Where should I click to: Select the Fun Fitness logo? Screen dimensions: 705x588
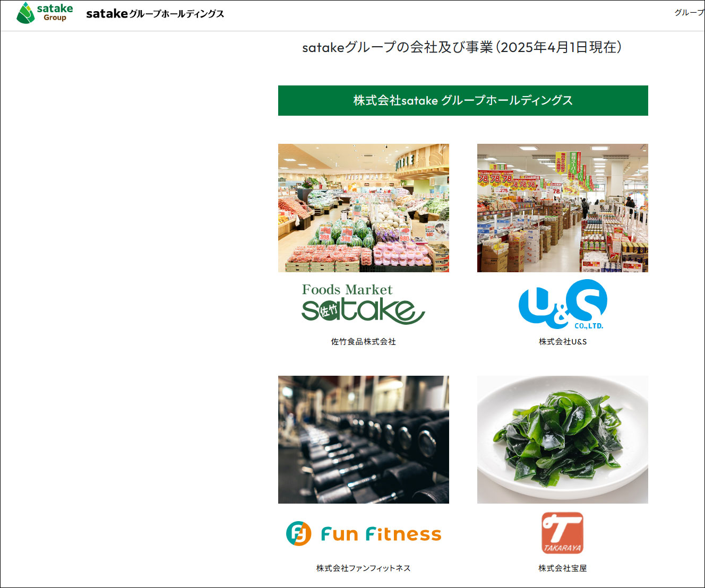pyautogui.click(x=364, y=533)
